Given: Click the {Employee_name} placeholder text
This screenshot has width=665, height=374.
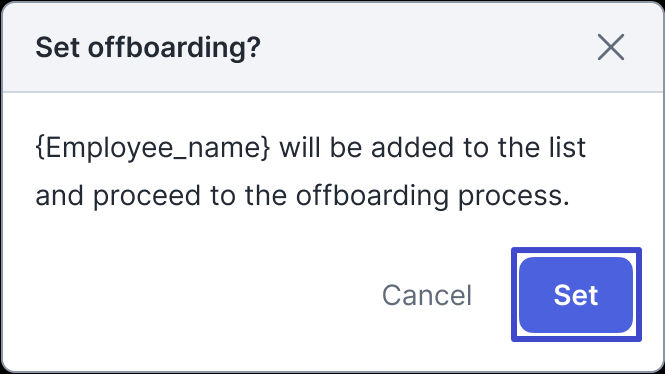Looking at the screenshot, I should (153, 148).
